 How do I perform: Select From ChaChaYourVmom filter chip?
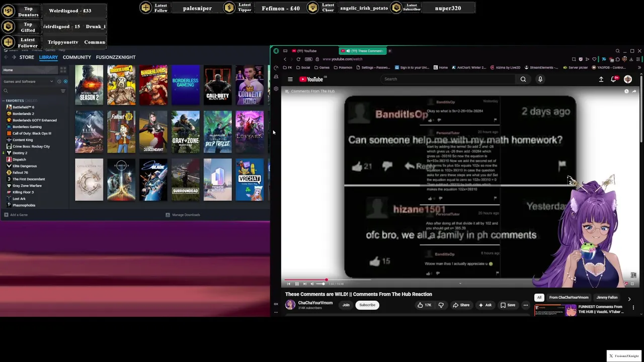click(x=569, y=297)
